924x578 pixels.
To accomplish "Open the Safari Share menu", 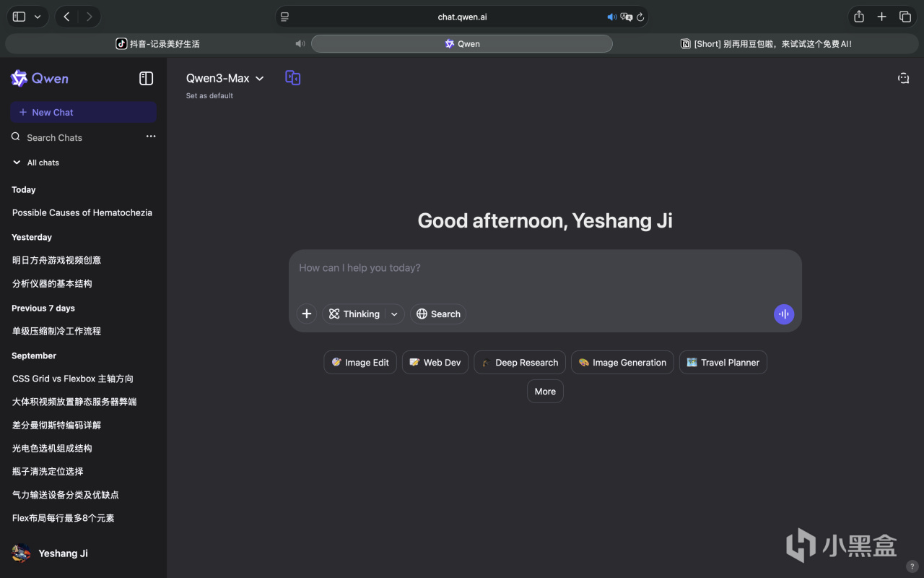I will tap(859, 17).
